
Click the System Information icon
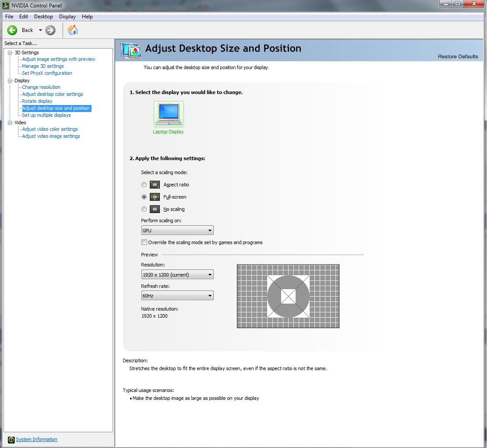coord(11,440)
